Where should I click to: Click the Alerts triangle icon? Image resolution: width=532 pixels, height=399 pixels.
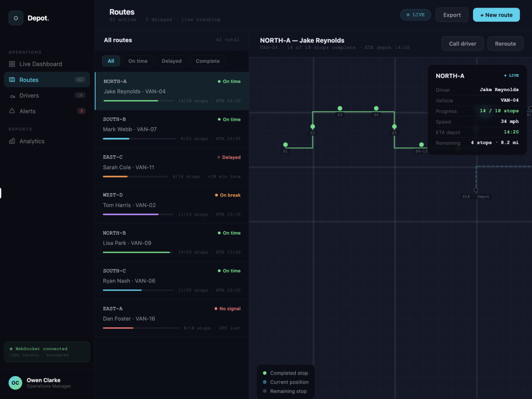pyautogui.click(x=12, y=111)
